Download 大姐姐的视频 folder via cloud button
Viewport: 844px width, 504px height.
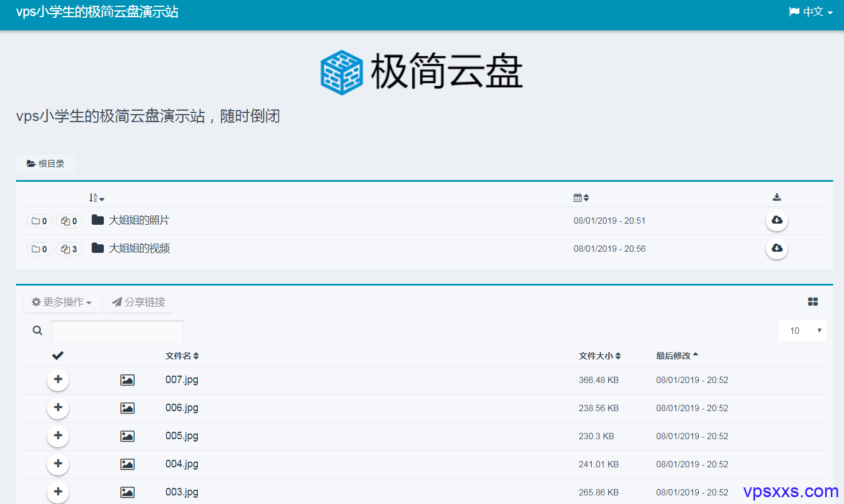(777, 248)
